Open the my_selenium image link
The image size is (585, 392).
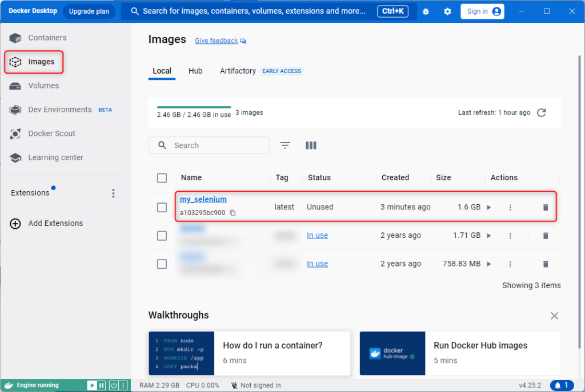[203, 199]
